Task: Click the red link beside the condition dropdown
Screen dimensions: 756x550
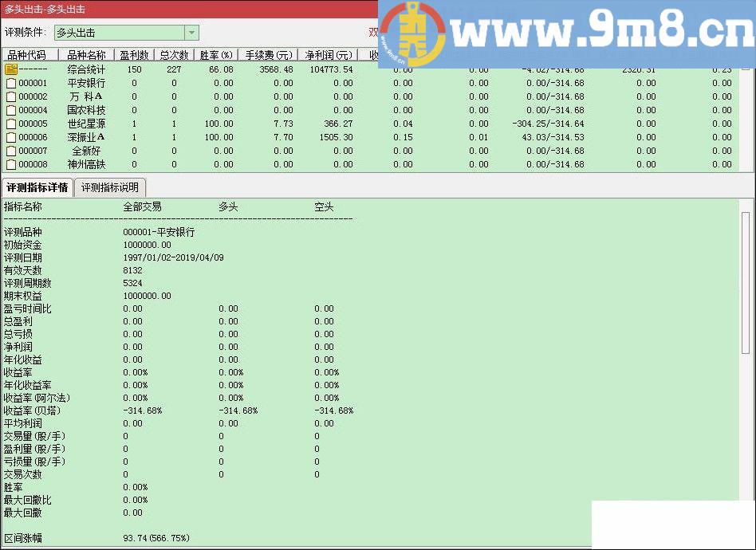Action: pyautogui.click(x=373, y=33)
